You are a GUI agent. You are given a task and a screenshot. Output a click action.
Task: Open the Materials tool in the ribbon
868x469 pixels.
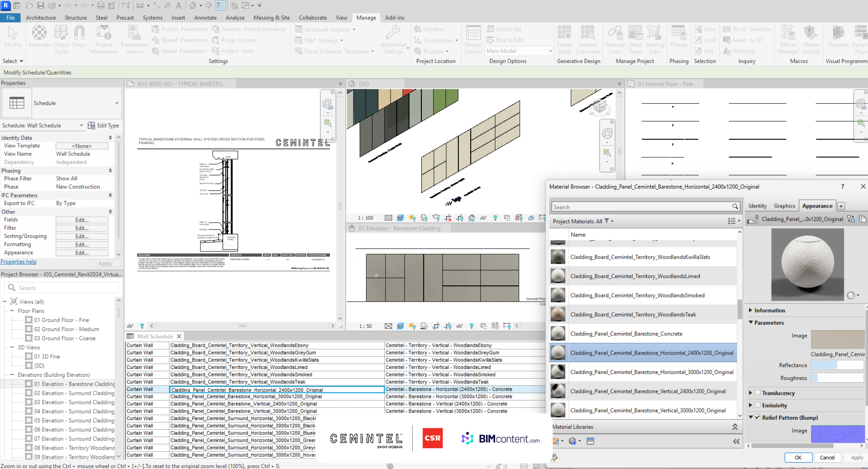pos(39,37)
